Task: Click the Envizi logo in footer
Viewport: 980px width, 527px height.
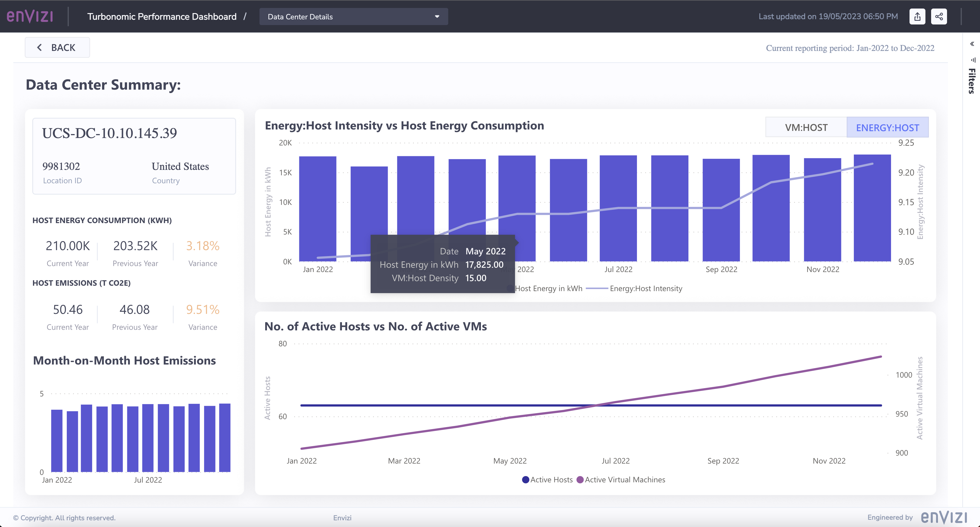Action: pyautogui.click(x=944, y=517)
